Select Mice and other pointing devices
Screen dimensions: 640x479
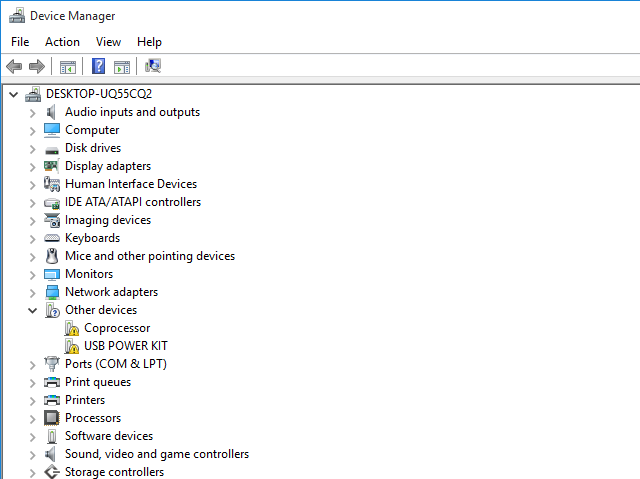pyautogui.click(x=150, y=256)
